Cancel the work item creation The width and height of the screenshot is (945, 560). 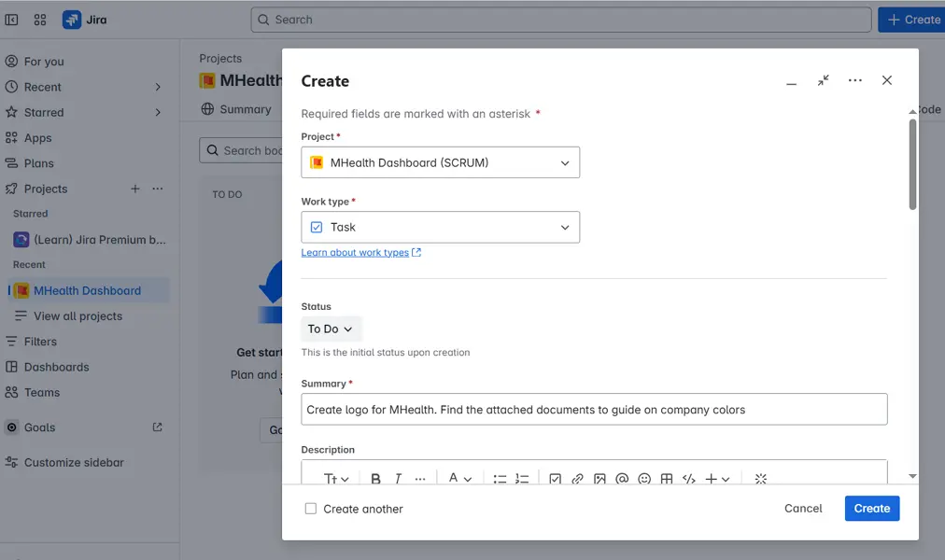pyautogui.click(x=803, y=509)
